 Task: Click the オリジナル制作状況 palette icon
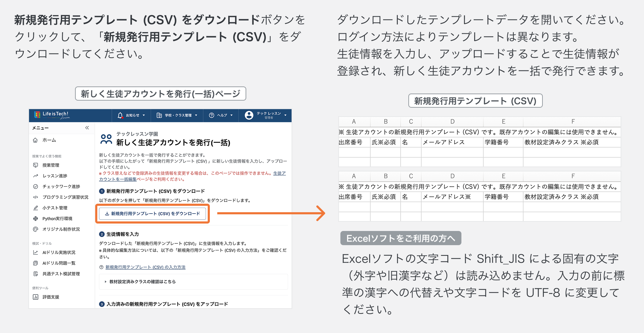coord(35,229)
